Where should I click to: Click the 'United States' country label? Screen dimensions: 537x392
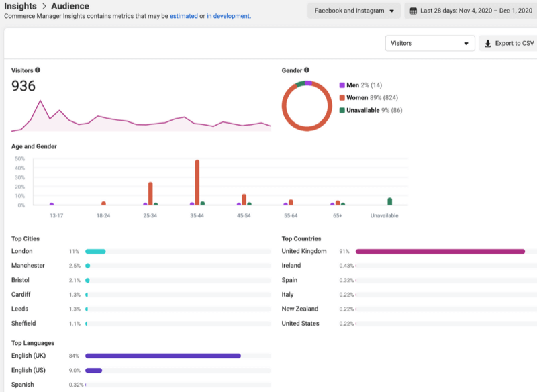pyautogui.click(x=300, y=323)
